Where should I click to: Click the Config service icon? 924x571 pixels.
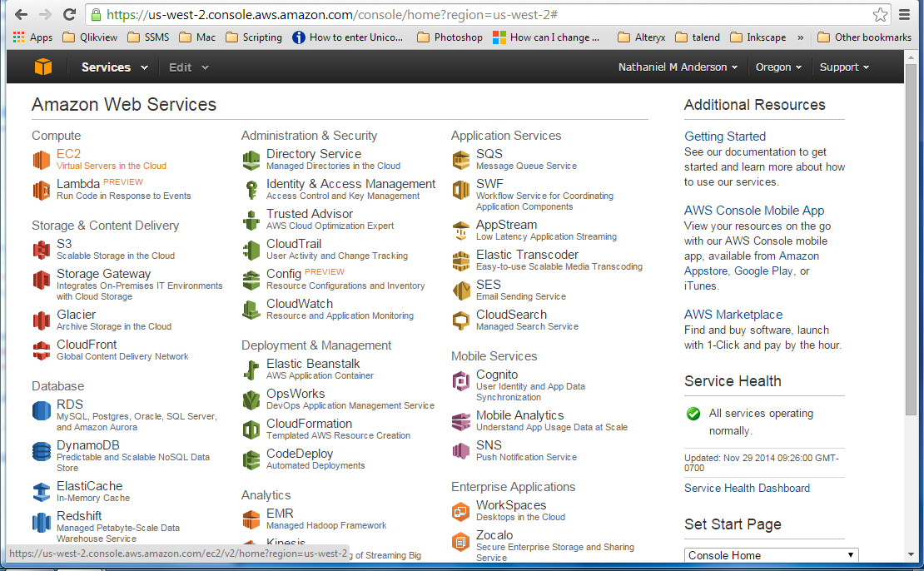(251, 280)
